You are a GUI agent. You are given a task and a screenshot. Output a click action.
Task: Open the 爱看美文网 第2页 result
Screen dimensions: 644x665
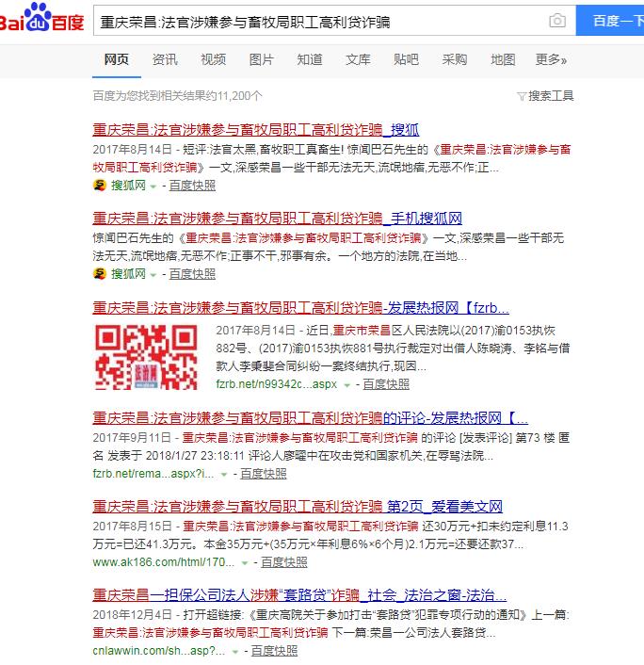click(x=298, y=506)
